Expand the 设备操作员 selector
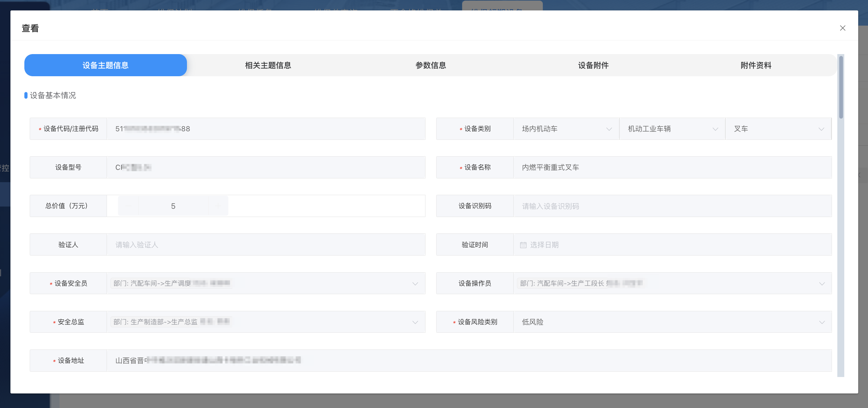The image size is (868, 408). [821, 284]
